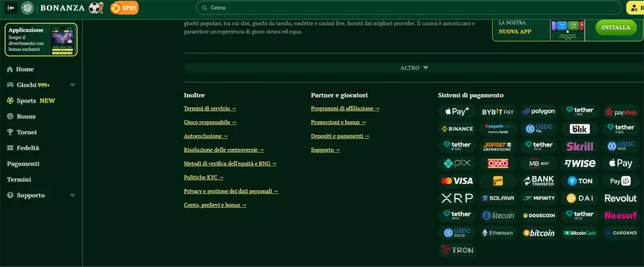Viewport: 644px width, 267px height.
Task: Select the Bank Transfer logo
Action: click(539, 181)
